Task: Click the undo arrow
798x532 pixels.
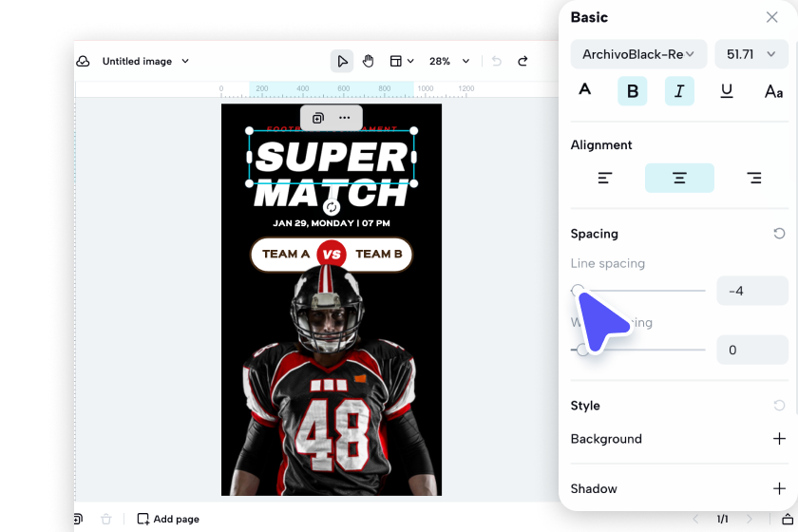Action: point(497,62)
